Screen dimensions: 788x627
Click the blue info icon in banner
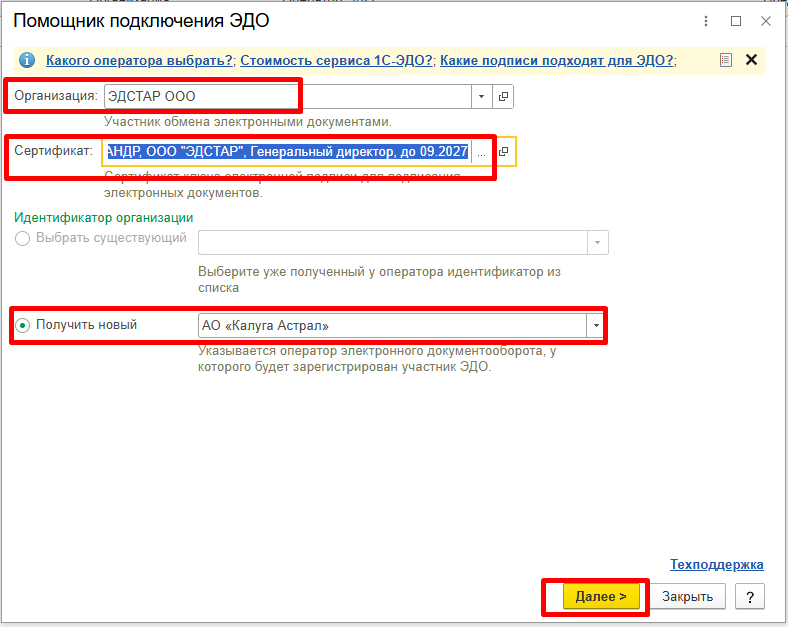point(27,60)
